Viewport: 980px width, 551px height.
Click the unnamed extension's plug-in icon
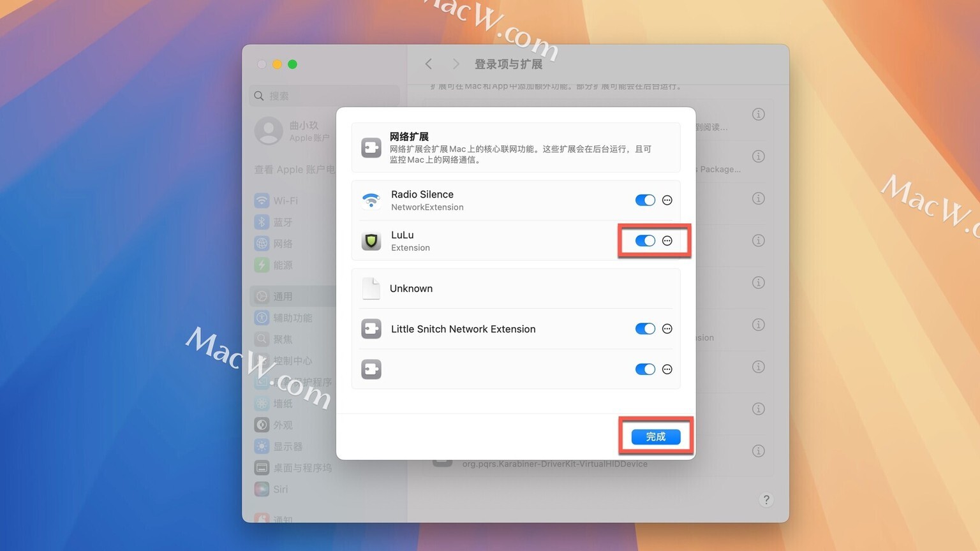point(371,369)
